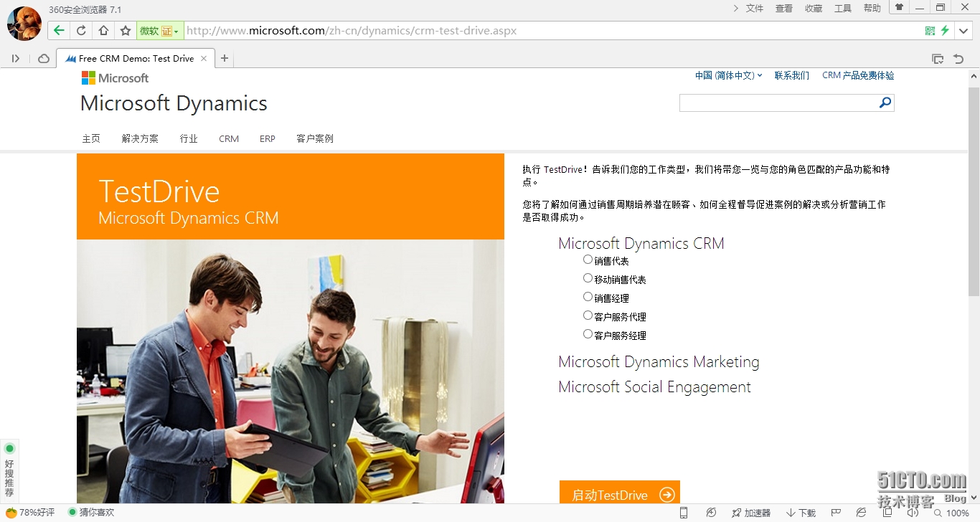Select the 客户服务代理 radio button
Viewport: 980px width, 522px height.
pyautogui.click(x=588, y=315)
